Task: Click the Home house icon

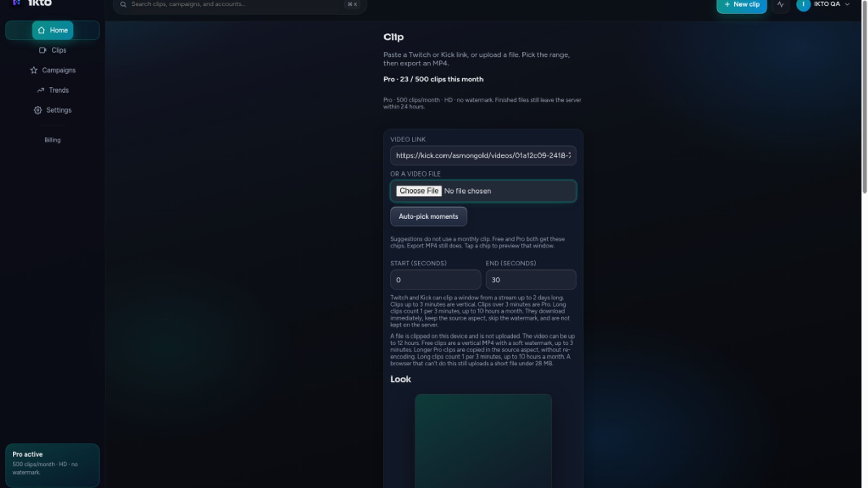Action: coord(41,30)
